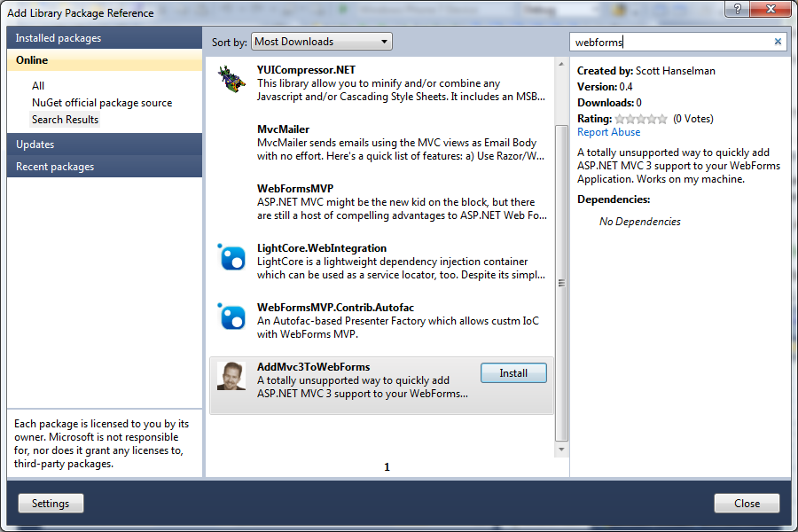Click the Version 0.4 text
Screen dimensions: 798x532
(x=605, y=87)
